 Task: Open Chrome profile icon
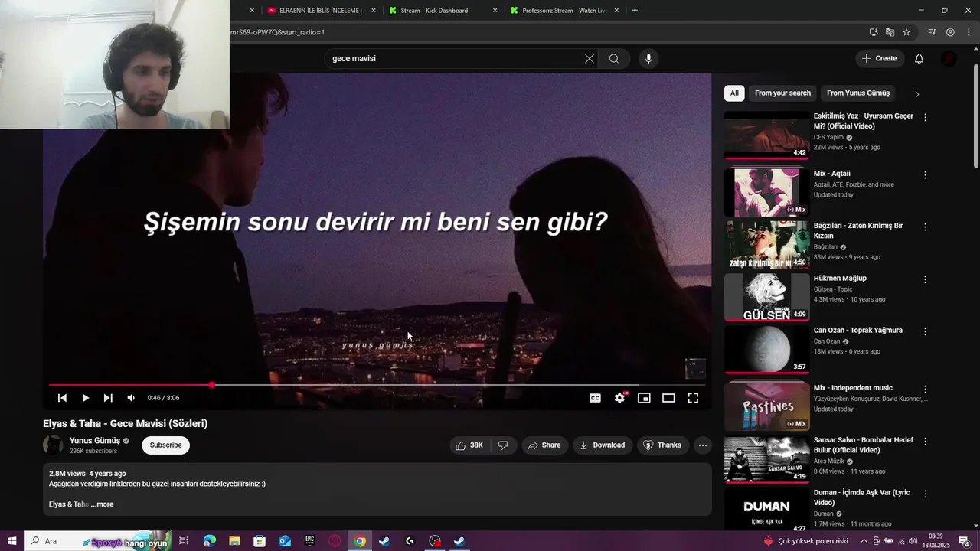[x=950, y=32]
